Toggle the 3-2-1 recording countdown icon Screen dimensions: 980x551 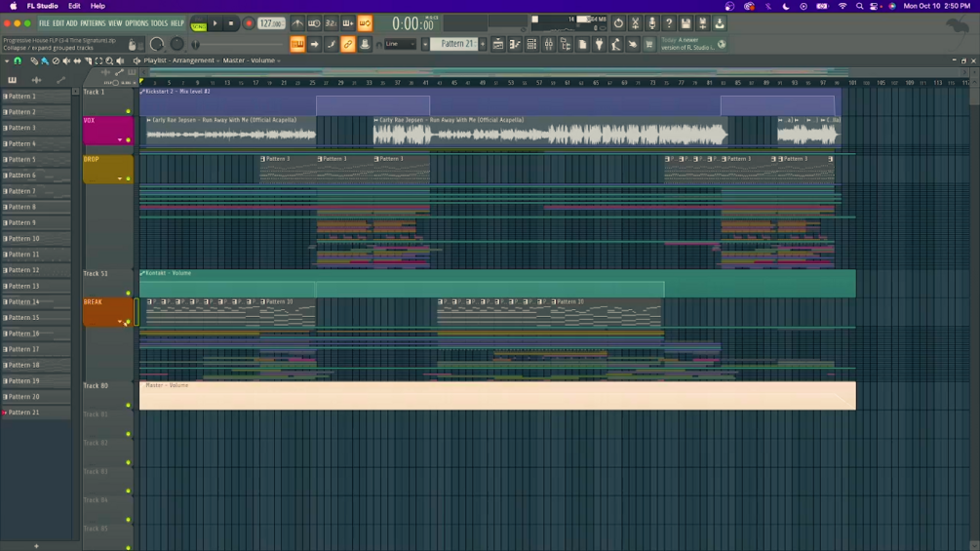click(332, 23)
